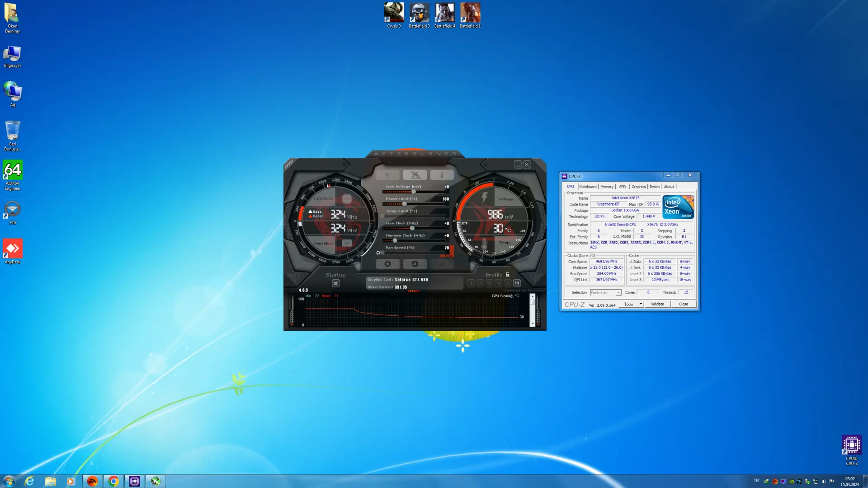The width and height of the screenshot is (868, 488).
Task: Open the Socket #1 selection dropdown
Action: pyautogui.click(x=605, y=293)
